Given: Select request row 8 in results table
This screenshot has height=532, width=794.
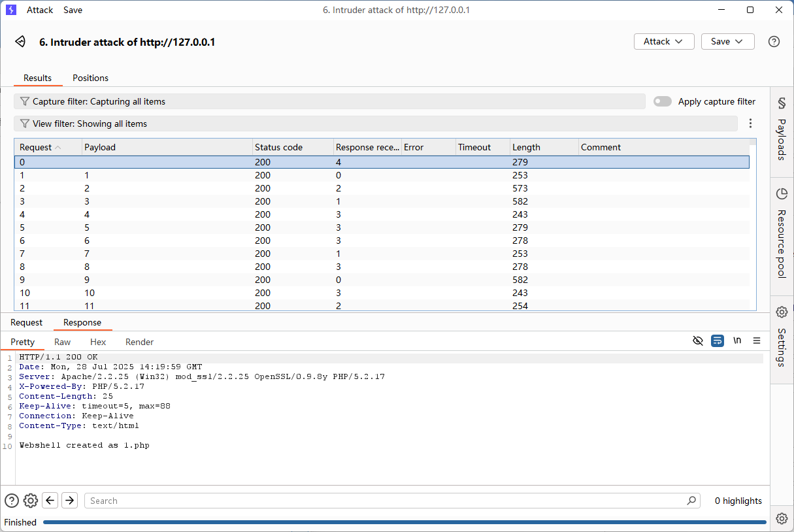Looking at the screenshot, I should coord(382,267).
